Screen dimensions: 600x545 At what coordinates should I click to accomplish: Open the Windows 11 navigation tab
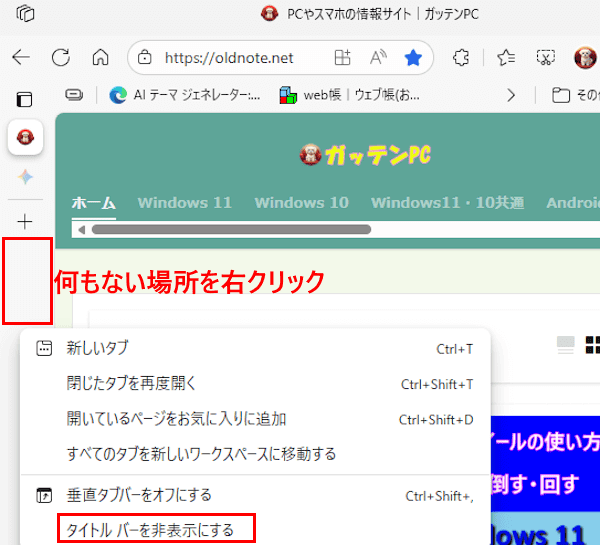click(185, 203)
